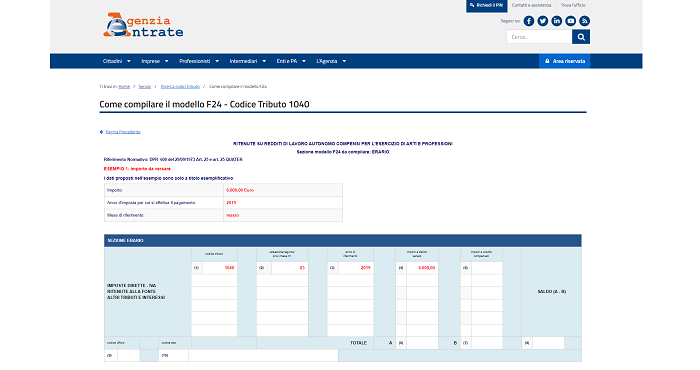Screen dimensions: 700x370
Task: Open the Facebook social icon
Action: click(529, 21)
